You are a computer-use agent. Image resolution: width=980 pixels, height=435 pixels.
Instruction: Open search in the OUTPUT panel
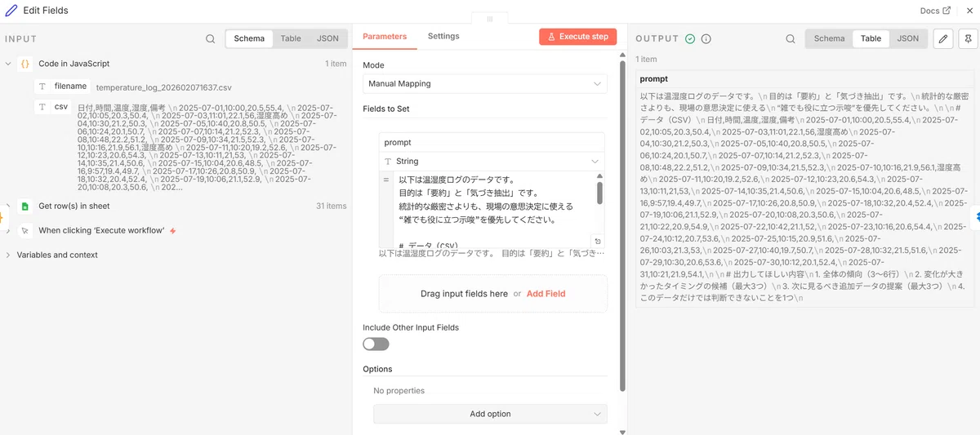click(x=790, y=38)
